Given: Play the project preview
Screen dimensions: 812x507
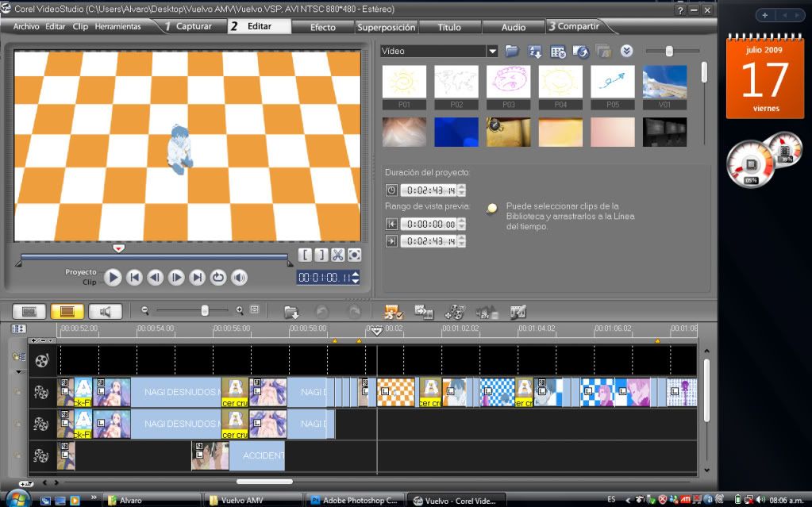Looking at the screenshot, I should pos(113,278).
